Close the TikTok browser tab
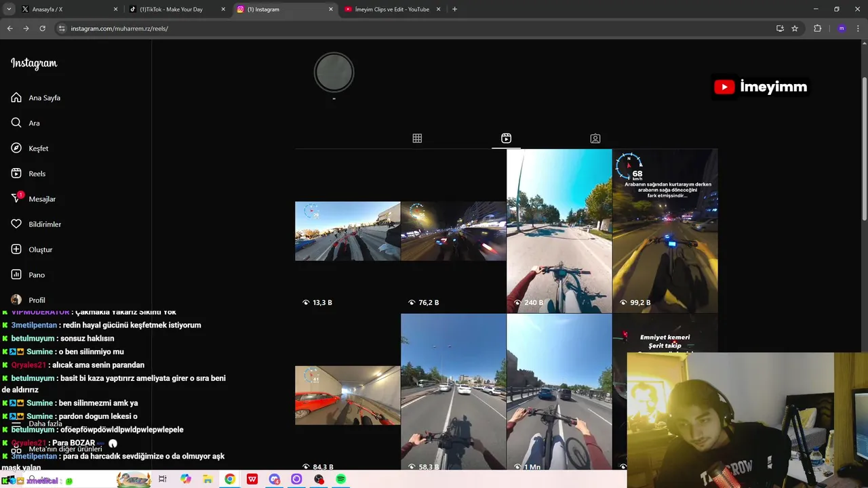Viewport: 868px width, 488px height. (x=223, y=9)
